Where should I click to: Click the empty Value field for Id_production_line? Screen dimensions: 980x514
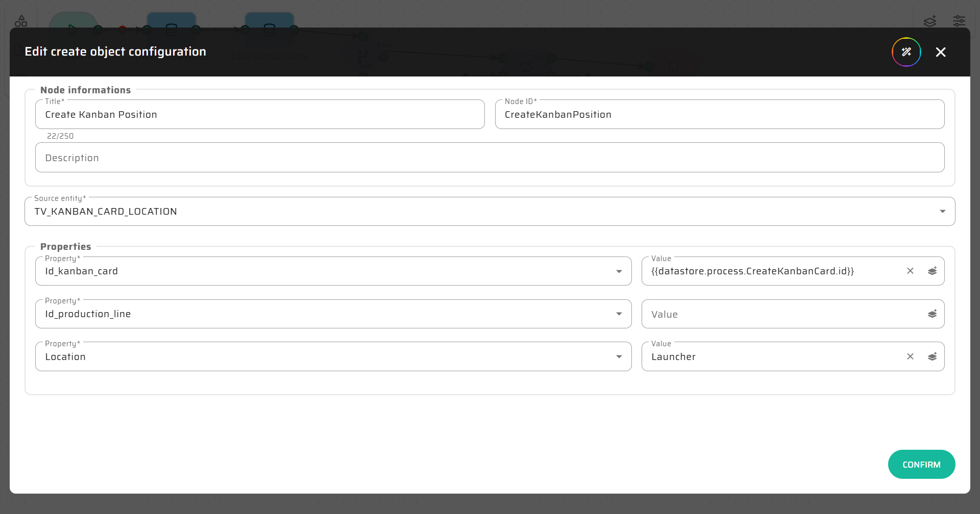click(x=781, y=315)
